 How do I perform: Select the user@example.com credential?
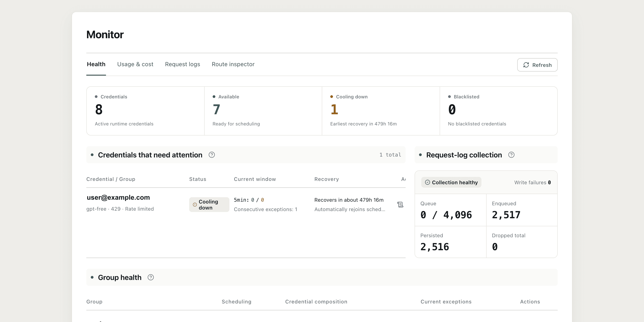click(x=118, y=197)
